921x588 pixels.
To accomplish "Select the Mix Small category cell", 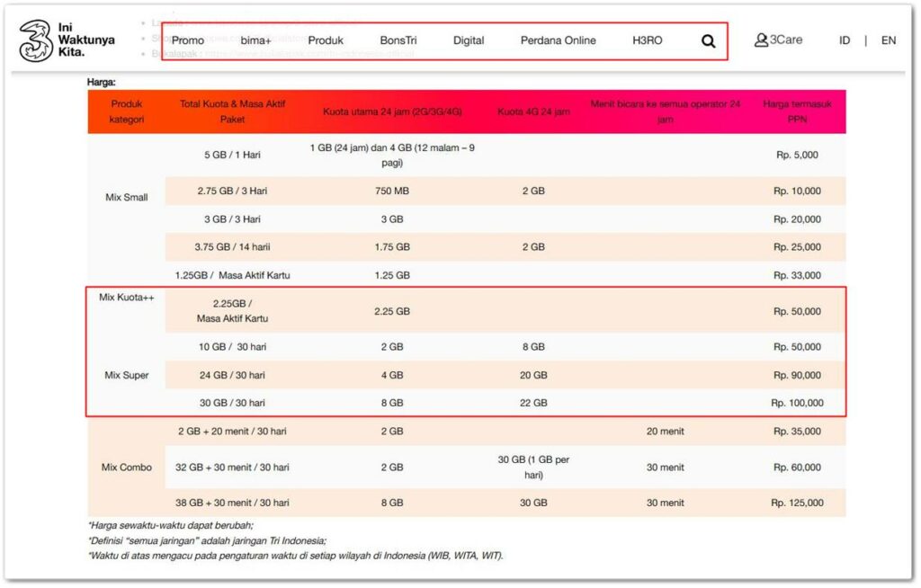I will click(x=126, y=197).
